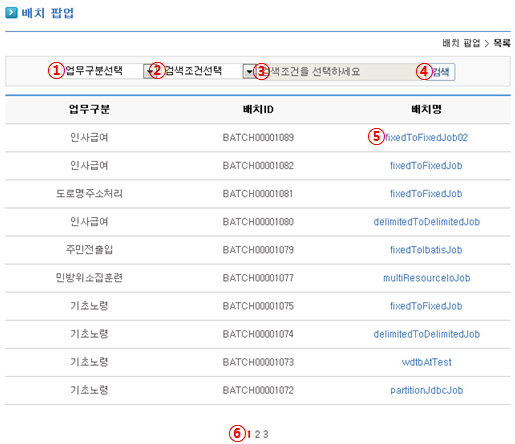515x444 pixels.
Task: Open the 업무구분선택 dropdown
Action: [104, 71]
